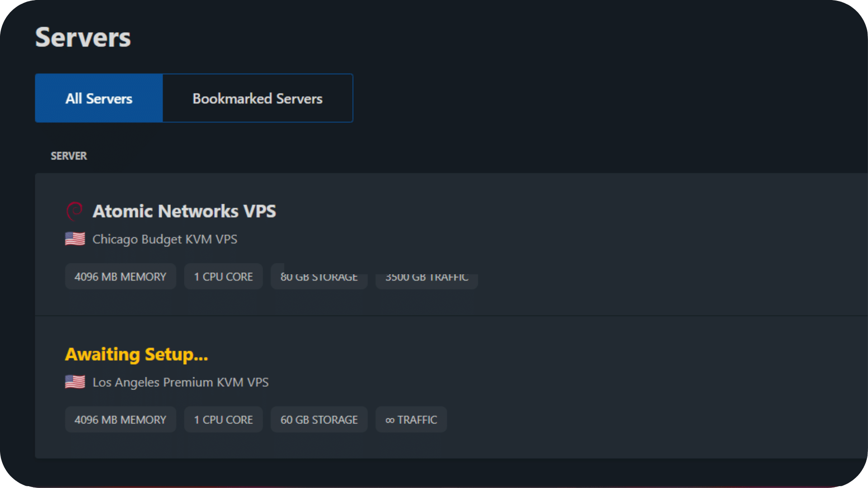
Task: Click 1 CPU CORE badge on Los Angeles server
Action: coord(223,420)
